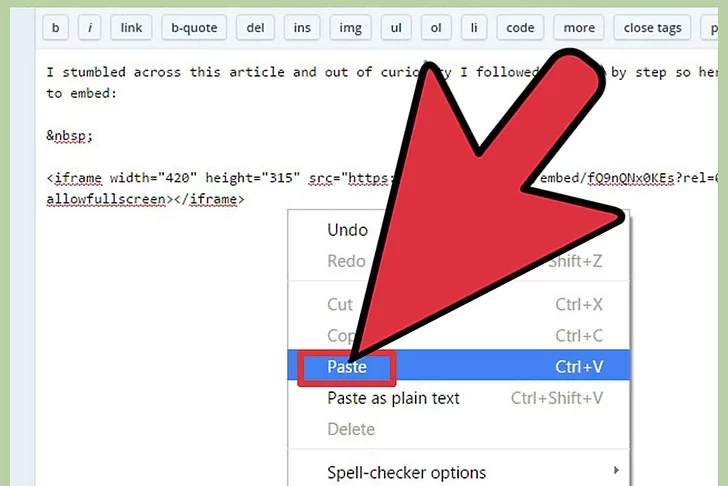Add a list item with the li button
Screen dimensions: 728x486
click(474, 28)
